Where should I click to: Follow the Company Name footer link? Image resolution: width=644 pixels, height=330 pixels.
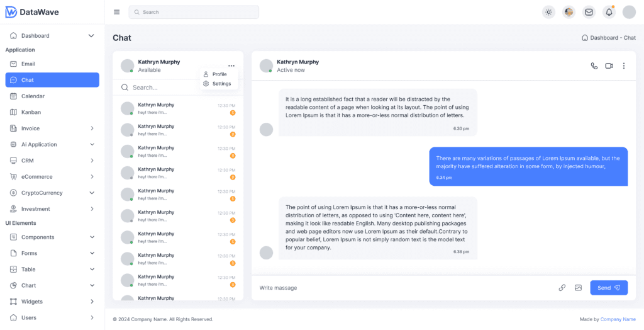618,319
